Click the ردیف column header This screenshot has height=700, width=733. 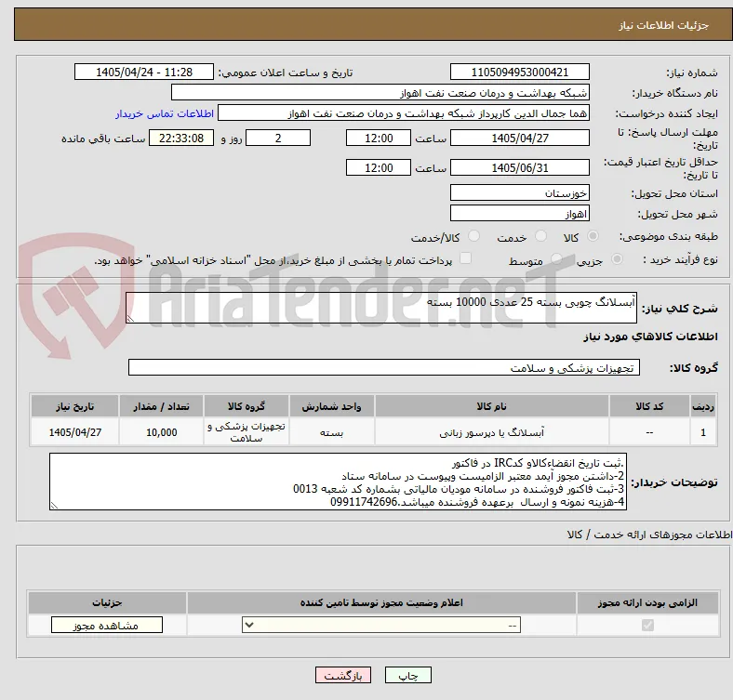click(703, 406)
